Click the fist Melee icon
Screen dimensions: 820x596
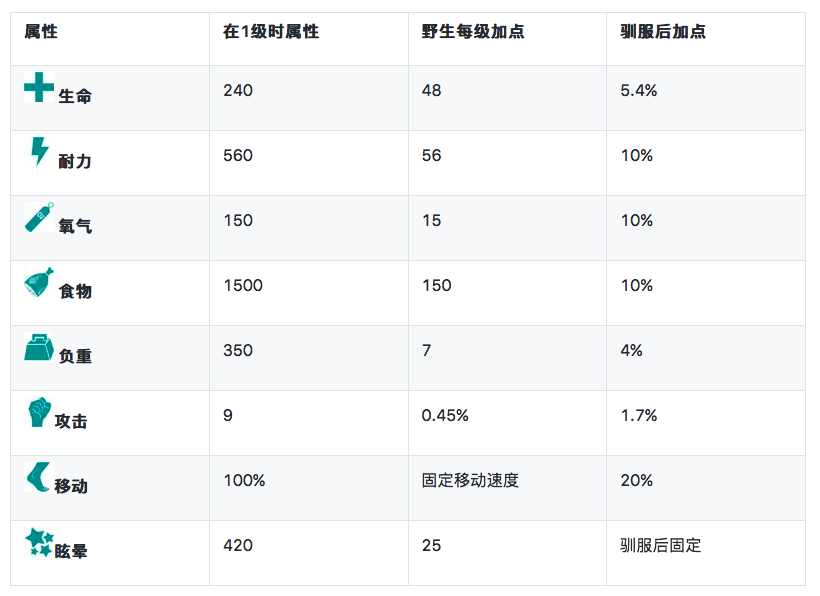(39, 412)
